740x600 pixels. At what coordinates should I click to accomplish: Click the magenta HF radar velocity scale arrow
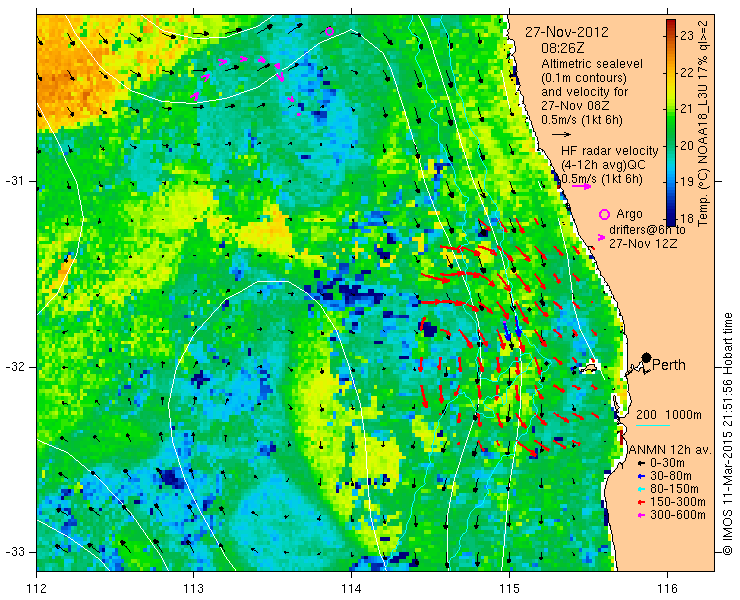pyautogui.click(x=581, y=186)
